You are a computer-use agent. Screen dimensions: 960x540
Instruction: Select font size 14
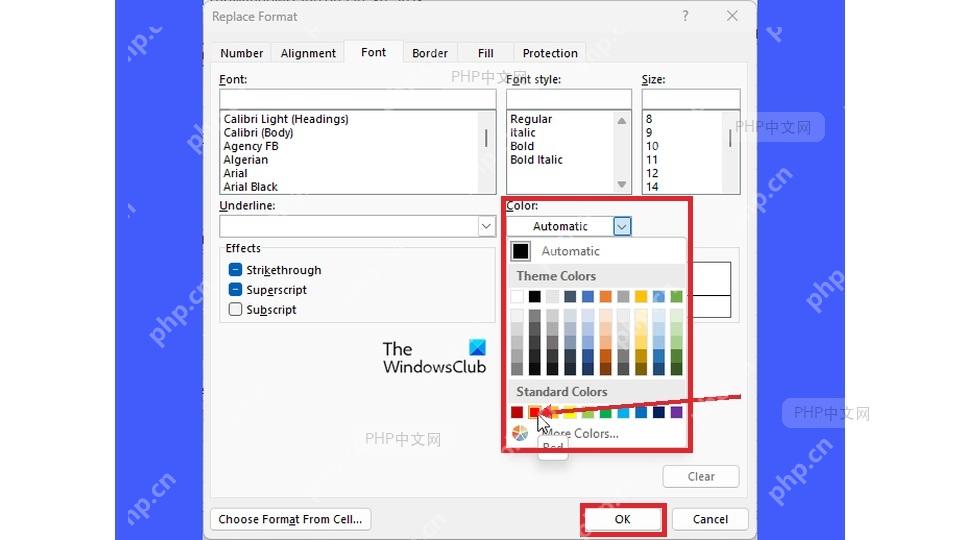click(652, 186)
